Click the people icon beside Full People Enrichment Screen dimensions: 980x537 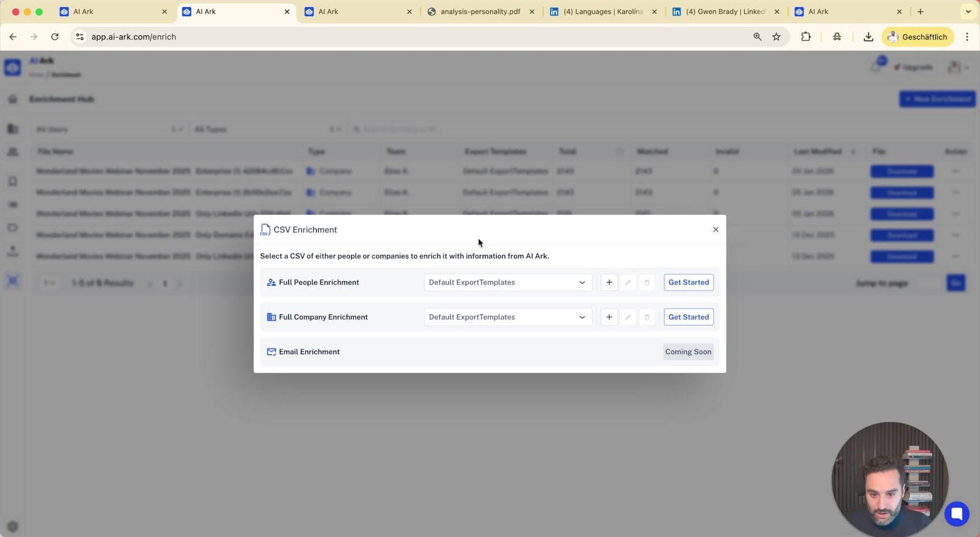(271, 283)
